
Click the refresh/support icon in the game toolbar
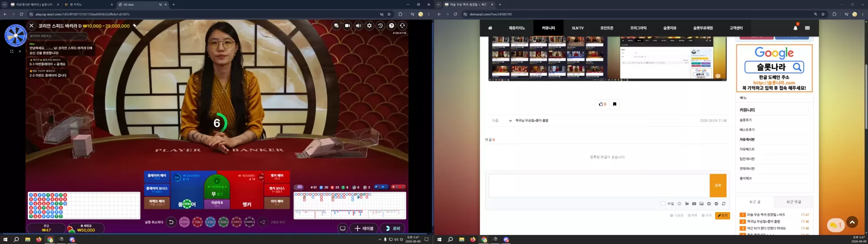[402, 26]
